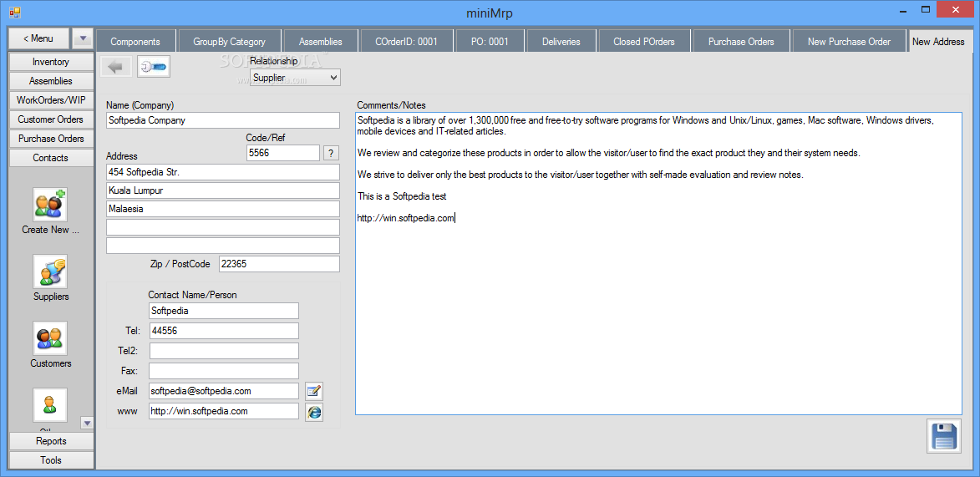Open the Suppliers icon in sidebar
The image size is (980, 477).
[51, 272]
